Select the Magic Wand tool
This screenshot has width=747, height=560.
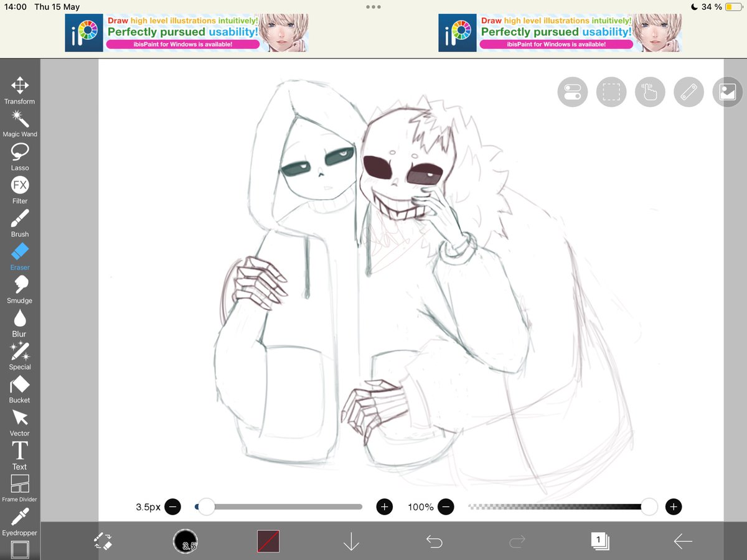(x=20, y=124)
